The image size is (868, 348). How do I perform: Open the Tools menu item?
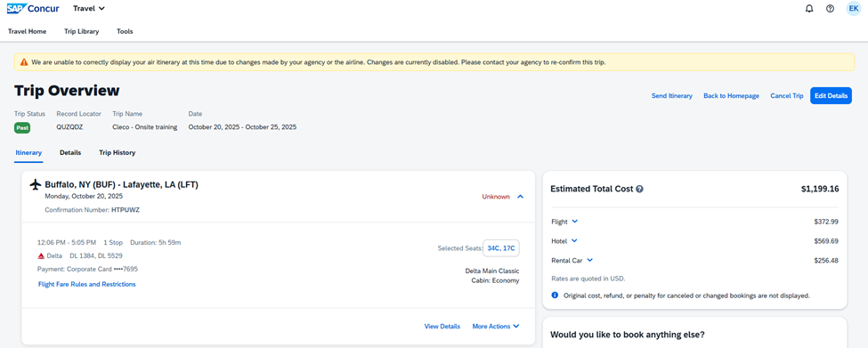(x=125, y=31)
